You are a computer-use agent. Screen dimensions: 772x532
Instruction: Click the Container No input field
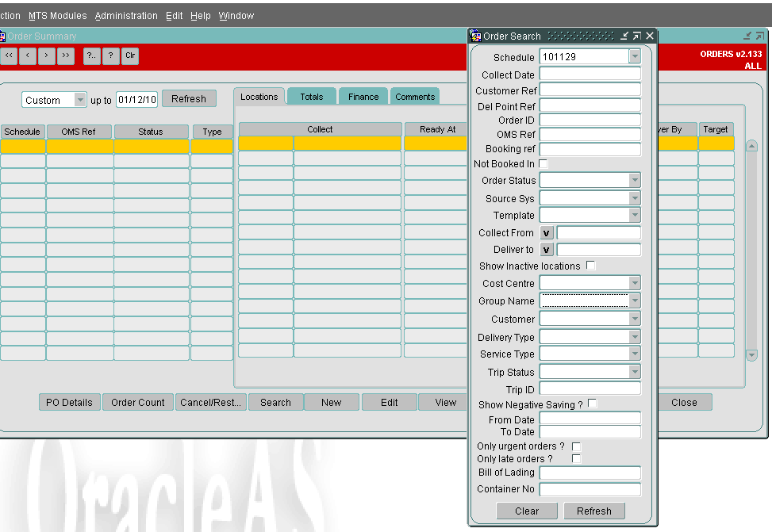pyautogui.click(x=590, y=489)
